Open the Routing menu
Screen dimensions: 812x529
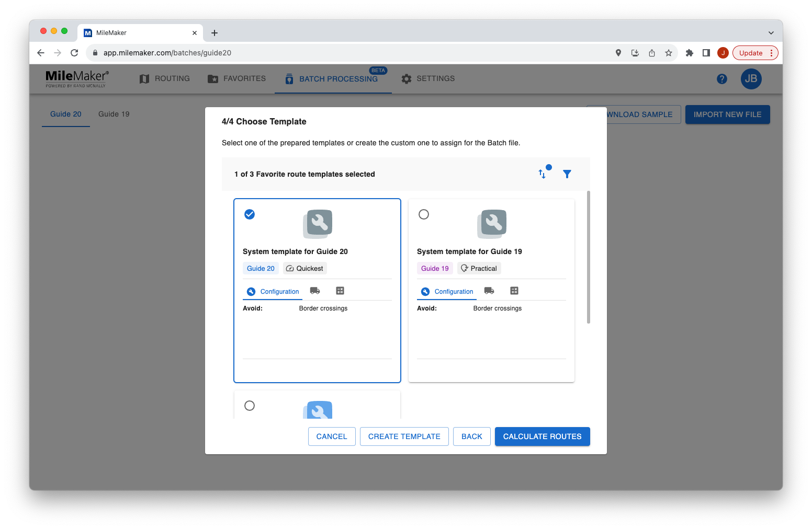point(165,78)
